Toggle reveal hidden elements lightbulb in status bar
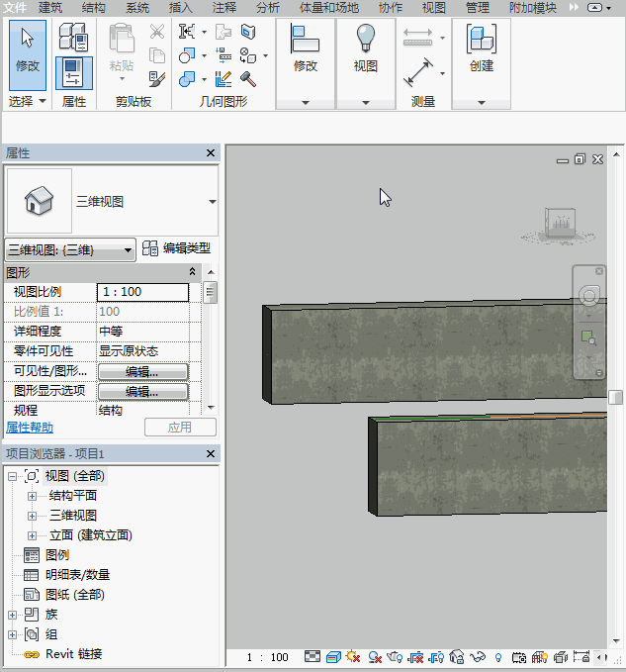The width and height of the screenshot is (626, 672). click(498, 657)
